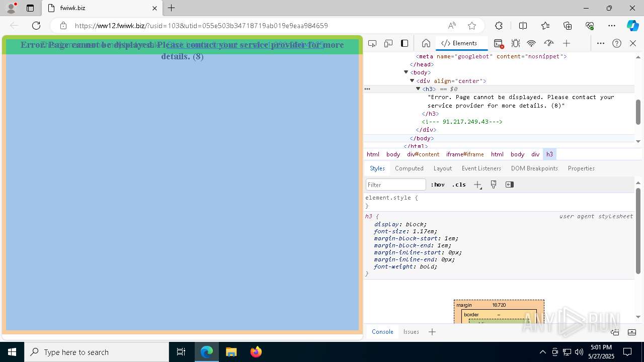Click the font-weight: bold declaration
Viewport: 644px width, 362px height.
pyautogui.click(x=406, y=266)
